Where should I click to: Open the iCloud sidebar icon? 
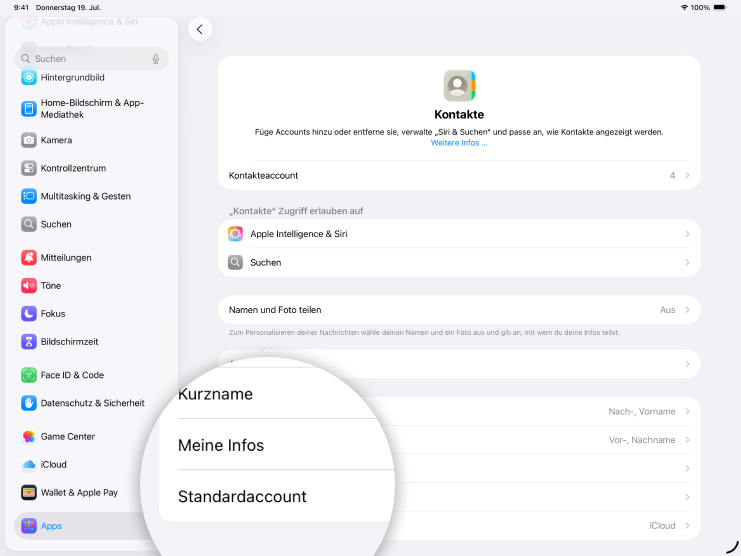click(29, 465)
